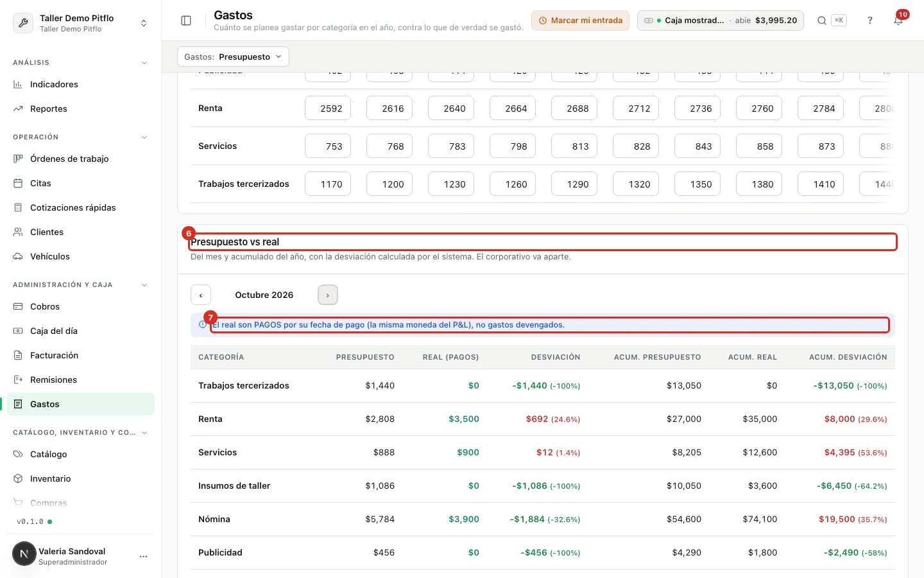The width and height of the screenshot is (924, 578).
Task: Open the Taller Demo Pitflo workshop switcher
Action: point(81,23)
